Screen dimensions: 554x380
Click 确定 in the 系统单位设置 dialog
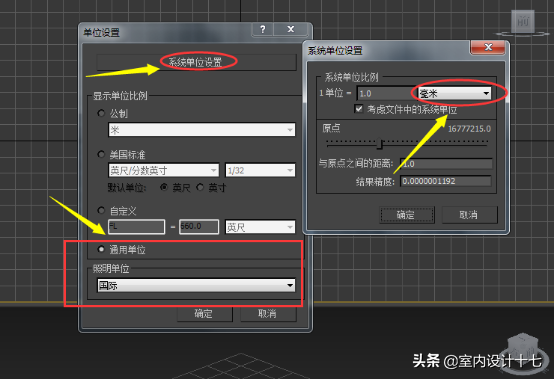[407, 215]
